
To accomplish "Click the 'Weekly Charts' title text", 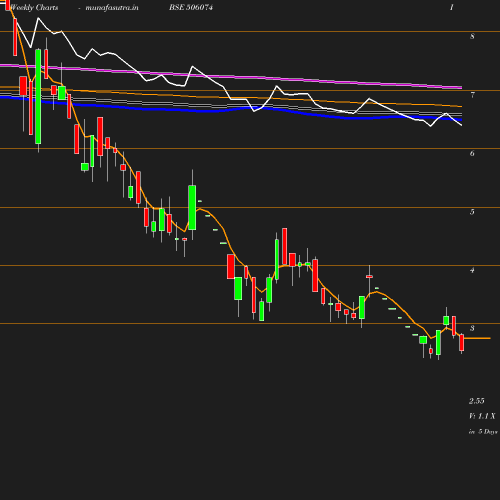I will [34, 7].
